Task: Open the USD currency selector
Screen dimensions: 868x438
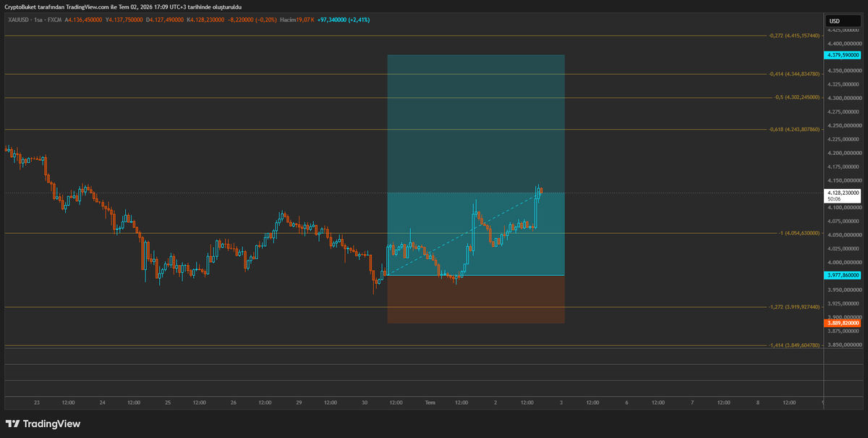Action: [x=843, y=21]
